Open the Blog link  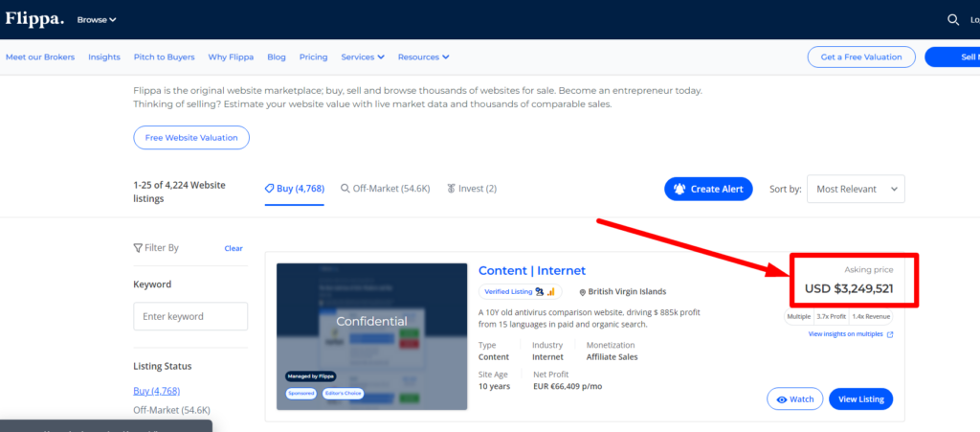click(x=277, y=57)
